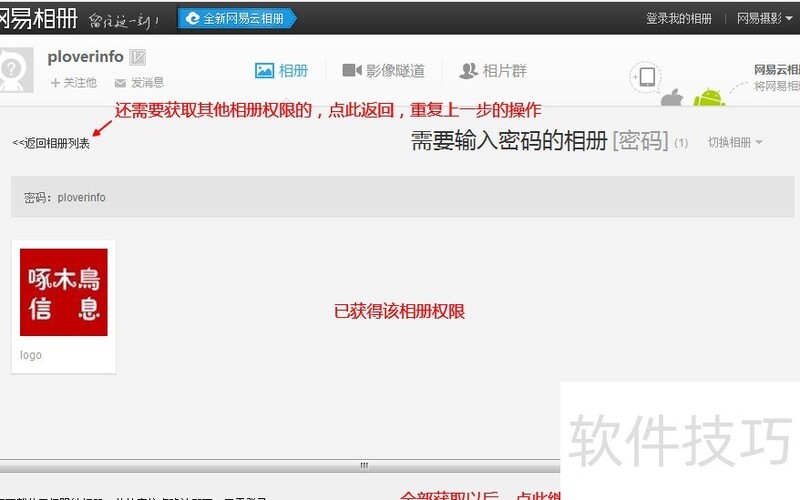Click the ploverinfo user avatar
Screen dimensions: 800x500
coord(14,72)
